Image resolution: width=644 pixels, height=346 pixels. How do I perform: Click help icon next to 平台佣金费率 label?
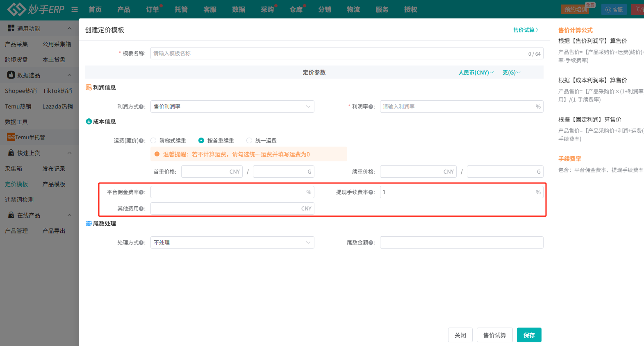point(141,192)
